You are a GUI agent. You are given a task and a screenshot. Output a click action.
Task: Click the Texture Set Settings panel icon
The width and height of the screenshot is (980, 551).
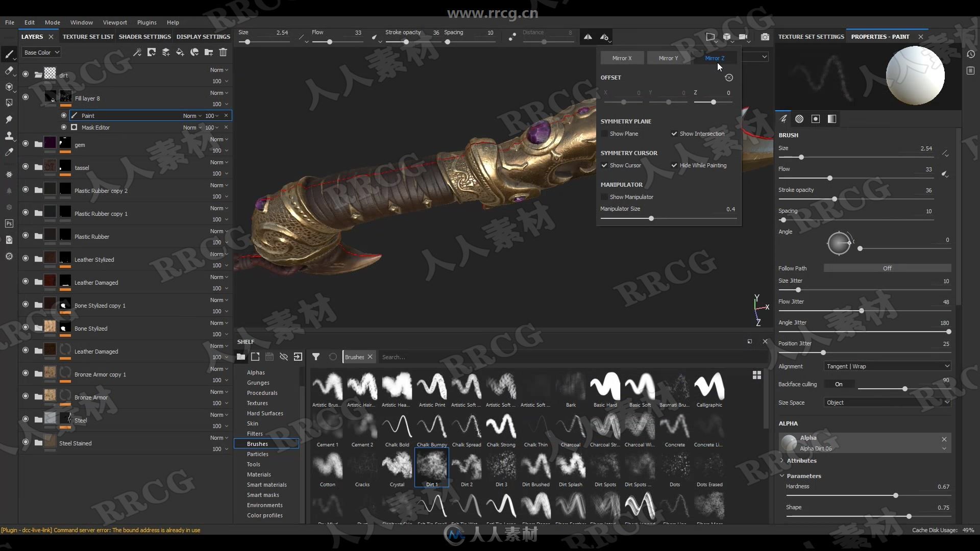point(812,36)
